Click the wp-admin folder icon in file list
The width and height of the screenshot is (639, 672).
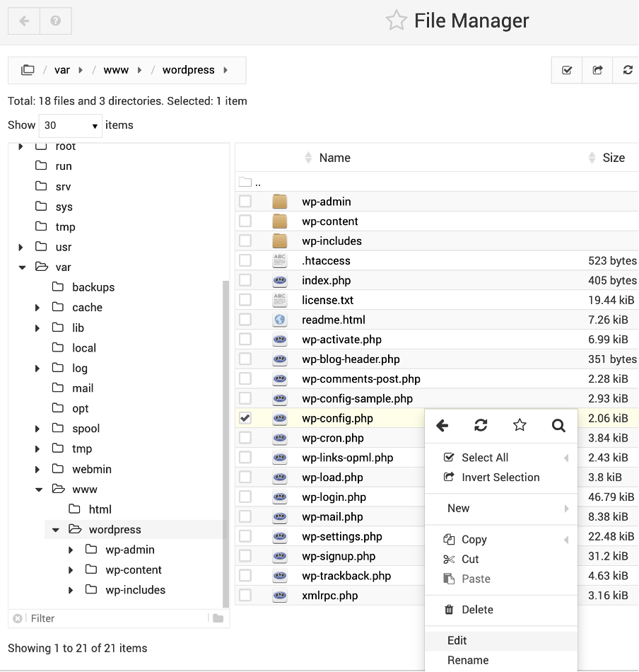click(x=280, y=202)
